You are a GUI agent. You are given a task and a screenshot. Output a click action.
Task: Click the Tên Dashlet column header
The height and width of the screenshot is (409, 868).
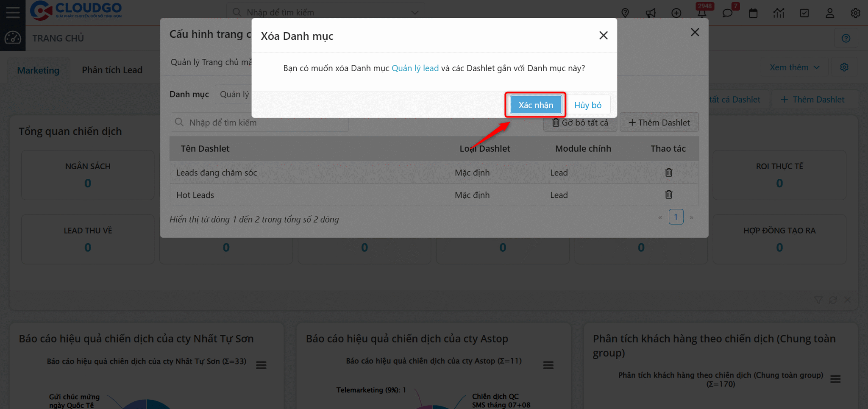tap(205, 148)
